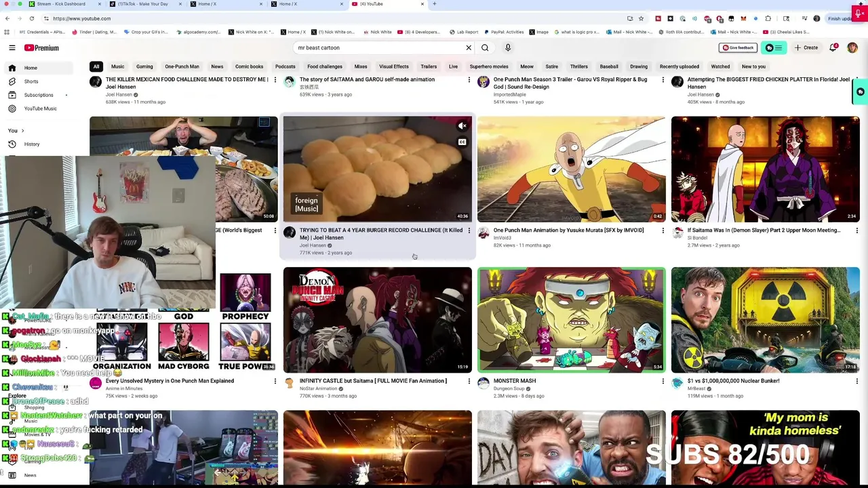Open options menu for MONSTER MASH video

click(663, 381)
